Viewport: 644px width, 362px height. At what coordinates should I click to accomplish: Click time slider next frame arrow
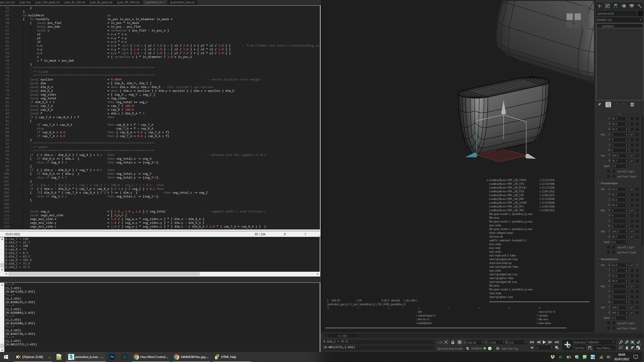coord(360,336)
